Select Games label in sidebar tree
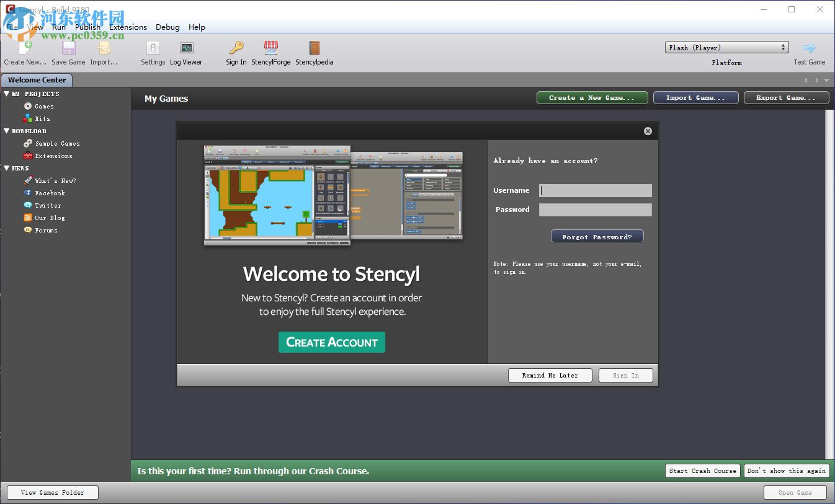The image size is (835, 504). [x=44, y=107]
